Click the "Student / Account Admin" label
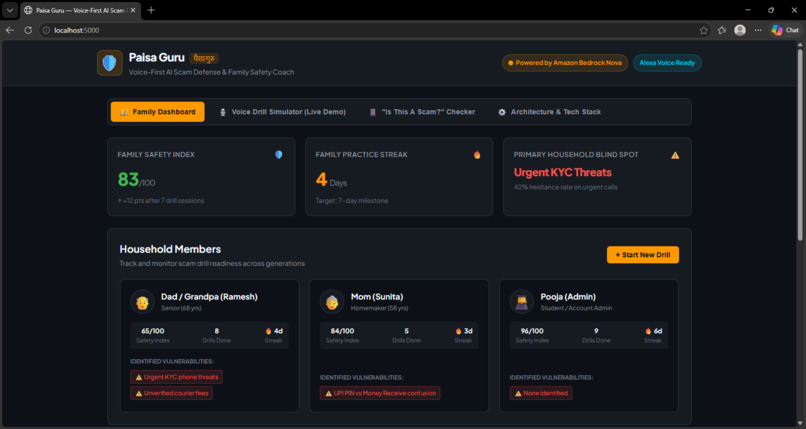 click(x=576, y=308)
